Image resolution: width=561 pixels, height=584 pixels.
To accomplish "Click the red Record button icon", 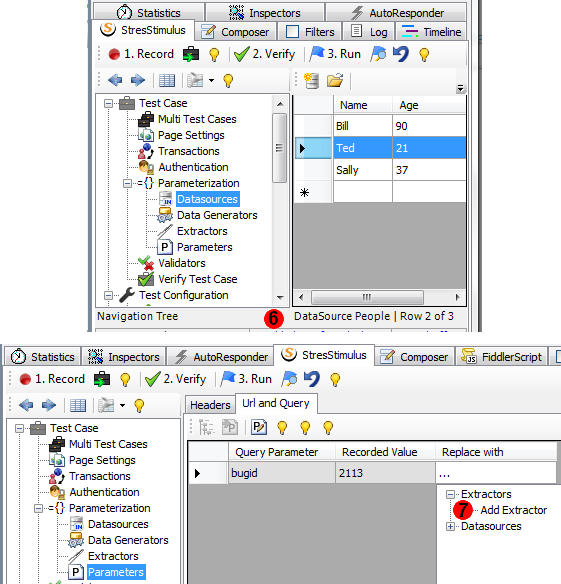I will point(114,54).
